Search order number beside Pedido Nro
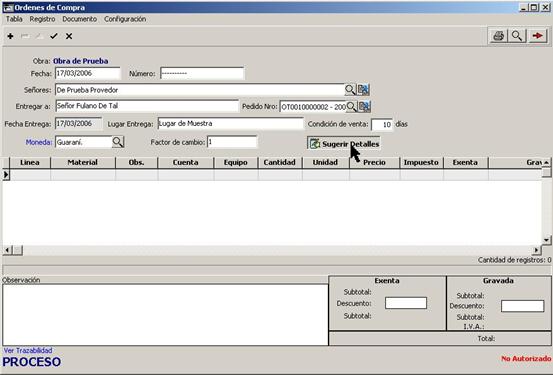The width and height of the screenshot is (553, 375). coord(351,106)
